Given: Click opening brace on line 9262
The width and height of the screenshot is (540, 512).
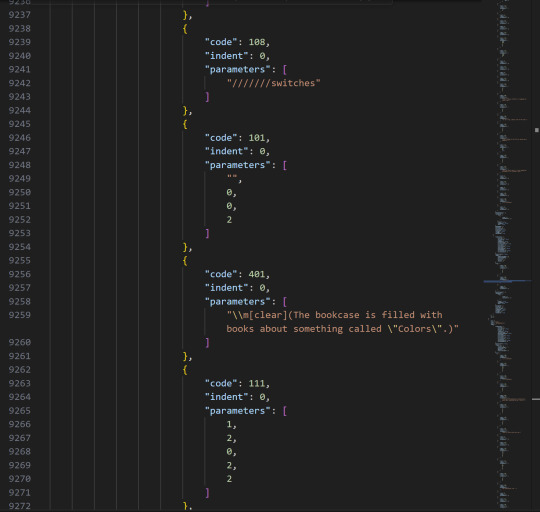Looking at the screenshot, I should click(x=185, y=369).
